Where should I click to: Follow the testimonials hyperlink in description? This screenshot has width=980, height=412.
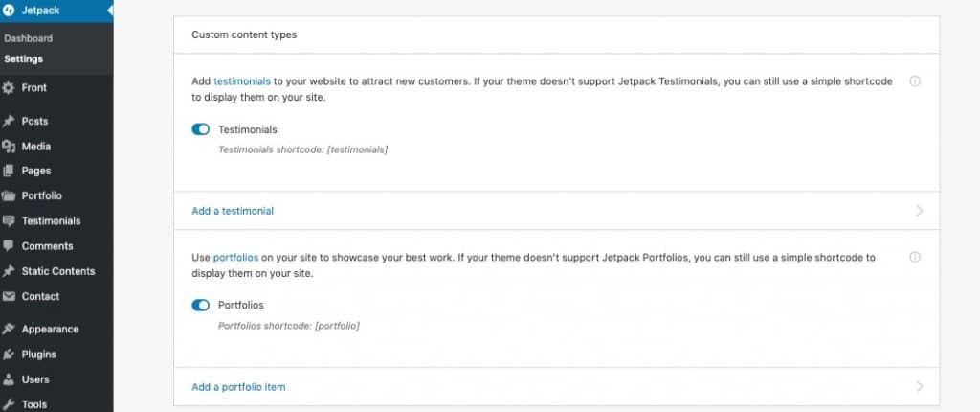(x=242, y=81)
